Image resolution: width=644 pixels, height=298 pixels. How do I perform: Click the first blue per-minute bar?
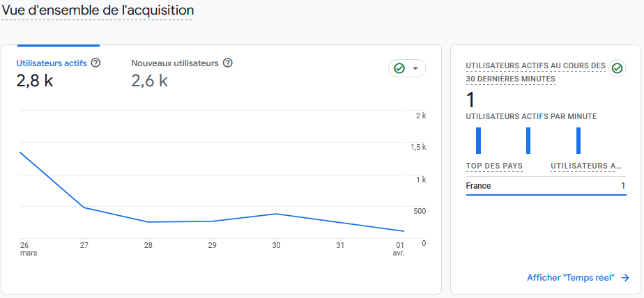(478, 141)
